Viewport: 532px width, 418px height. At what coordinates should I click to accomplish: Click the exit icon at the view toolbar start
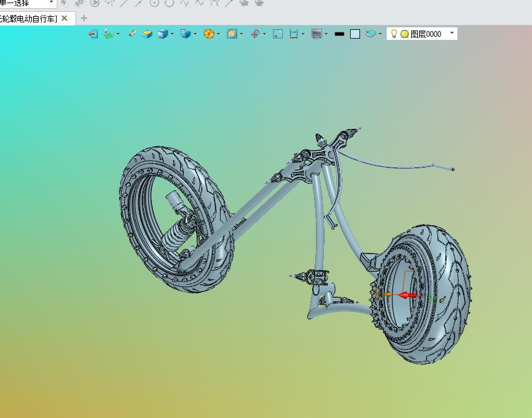click(x=93, y=34)
